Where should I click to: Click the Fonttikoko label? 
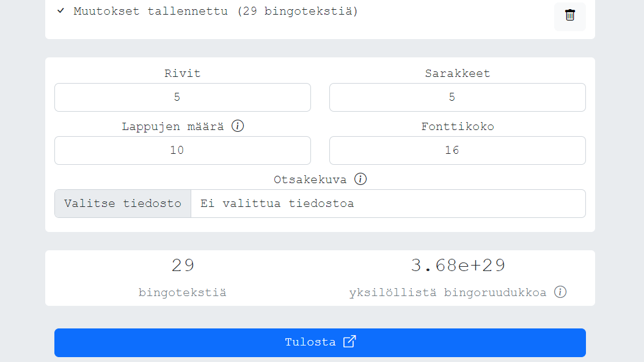(x=458, y=126)
